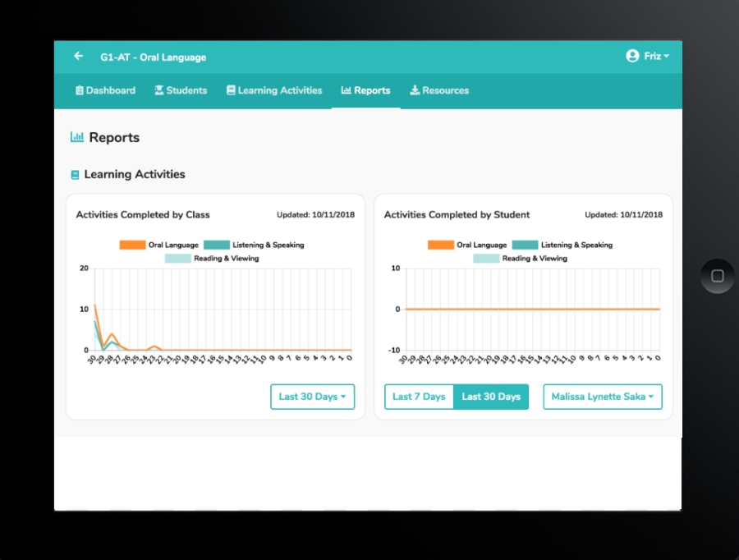The height and width of the screenshot is (560, 739).
Task: Click the Resources download icon
Action: pos(415,90)
